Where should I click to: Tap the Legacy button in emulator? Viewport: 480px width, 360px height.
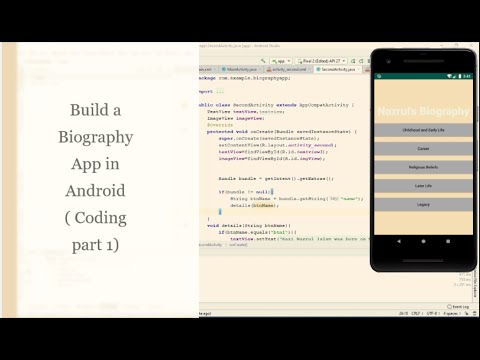tap(423, 205)
